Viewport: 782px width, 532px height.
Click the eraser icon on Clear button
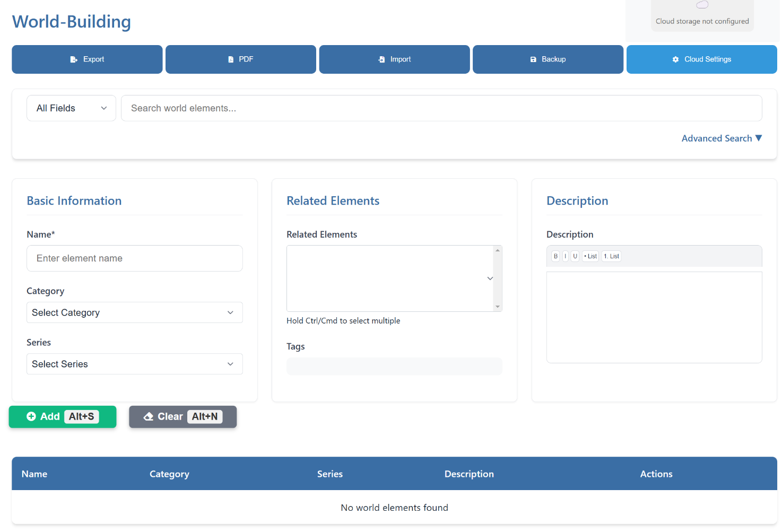149,416
